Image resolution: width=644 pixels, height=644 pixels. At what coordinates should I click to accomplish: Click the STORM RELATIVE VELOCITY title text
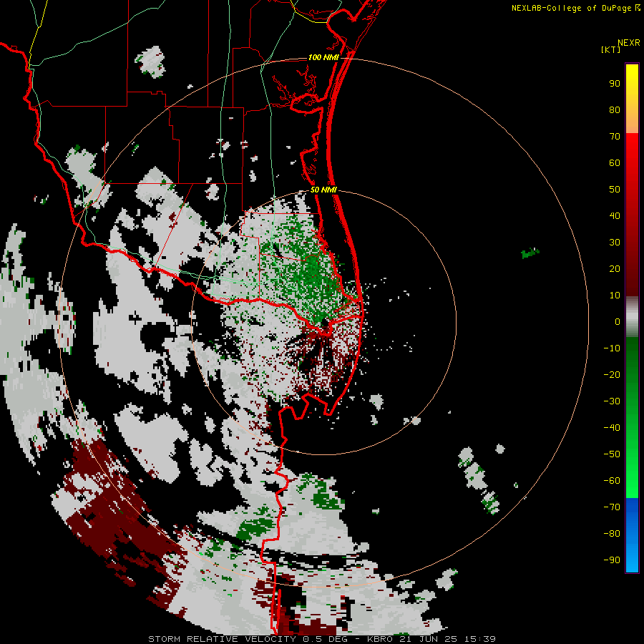[x=222, y=639]
